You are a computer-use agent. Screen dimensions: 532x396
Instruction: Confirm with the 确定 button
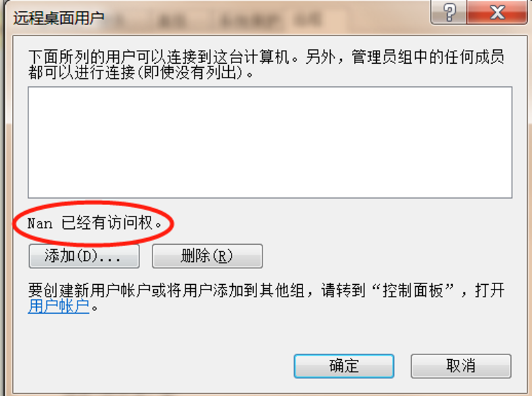tap(344, 366)
